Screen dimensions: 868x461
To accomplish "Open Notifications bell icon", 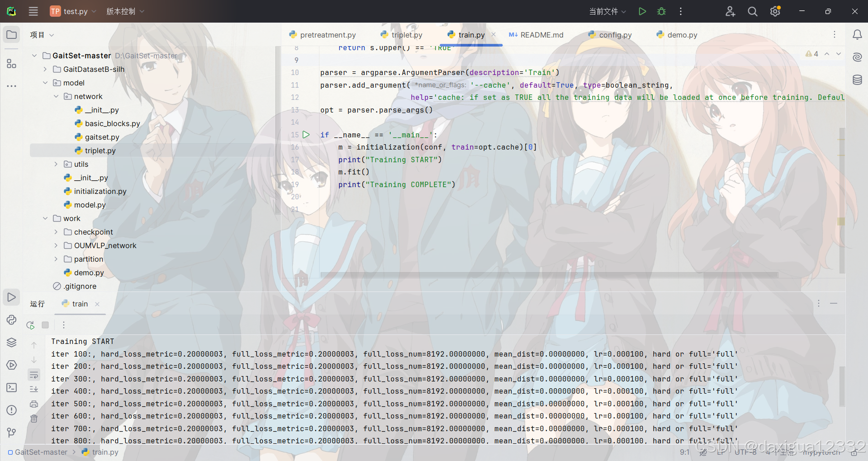I will point(857,35).
